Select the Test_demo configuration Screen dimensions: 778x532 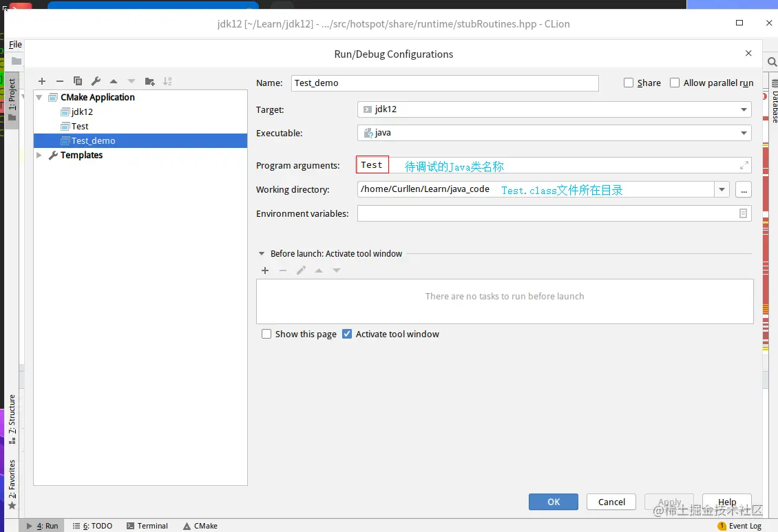coord(140,141)
